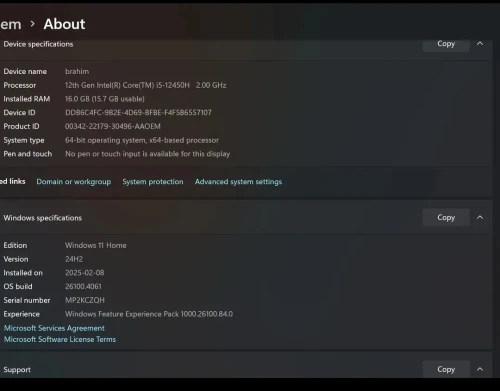Click the Processor label

[20, 85]
